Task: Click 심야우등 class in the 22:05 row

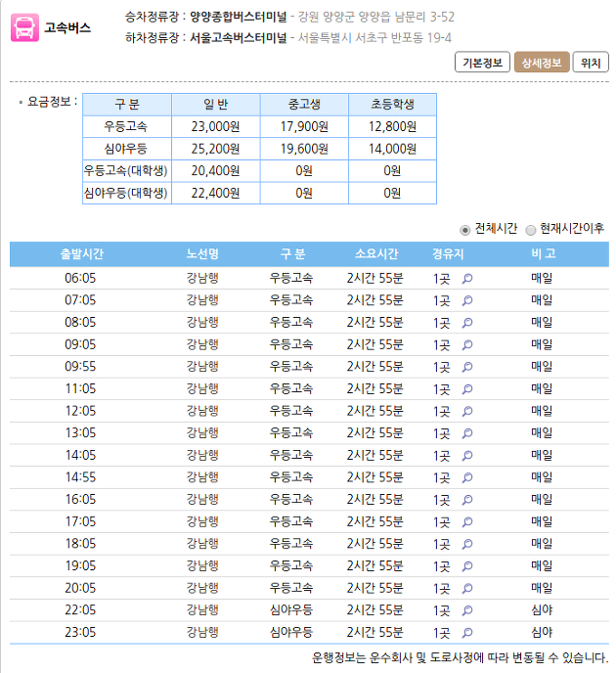Action: click(291, 610)
